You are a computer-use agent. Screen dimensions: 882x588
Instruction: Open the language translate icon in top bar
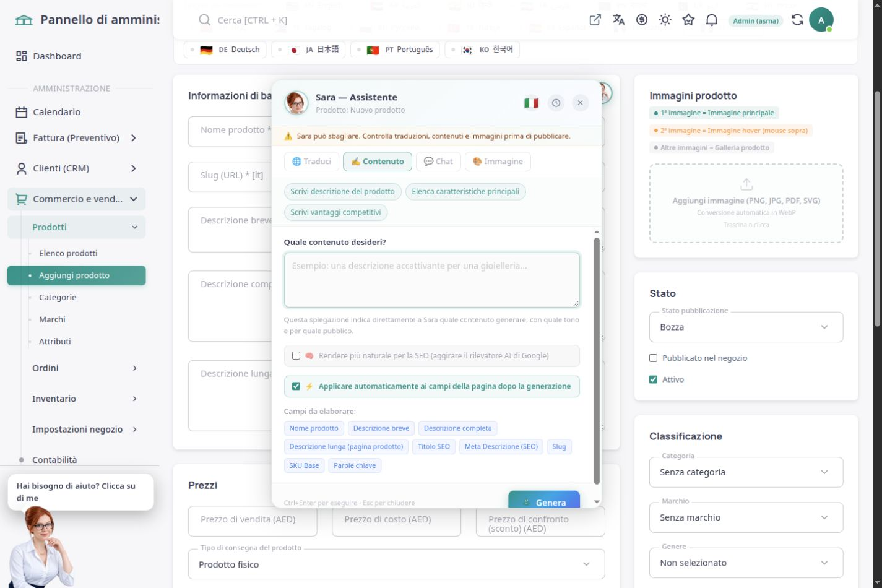(x=618, y=20)
